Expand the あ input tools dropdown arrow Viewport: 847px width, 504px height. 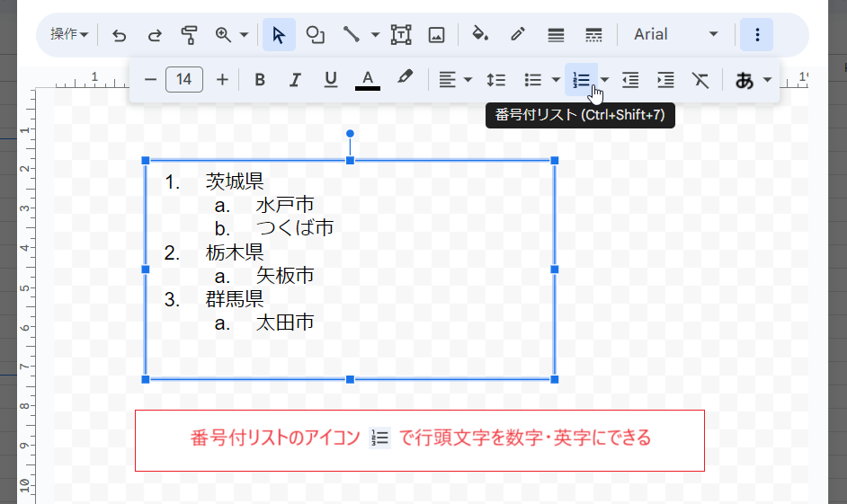767,80
